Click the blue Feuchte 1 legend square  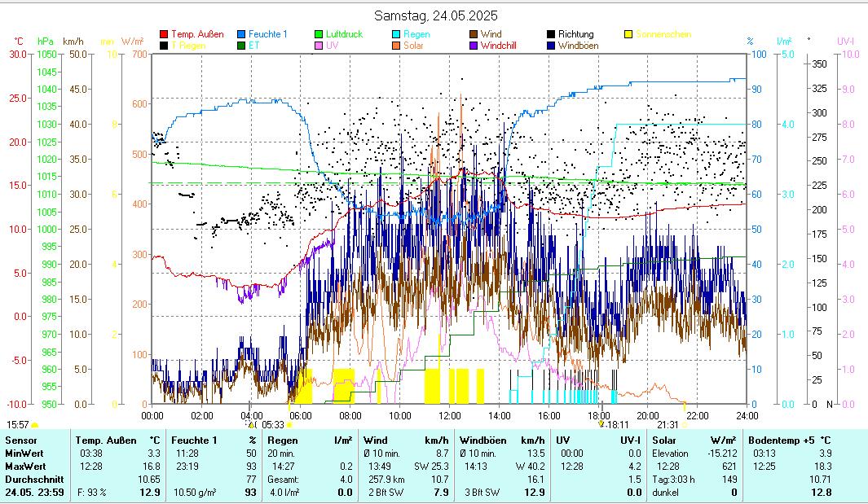(241, 35)
